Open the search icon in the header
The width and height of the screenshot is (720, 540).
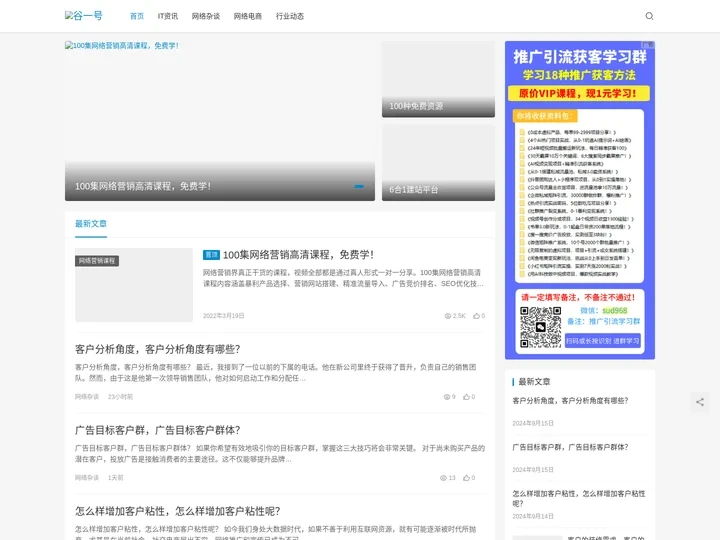point(649,16)
